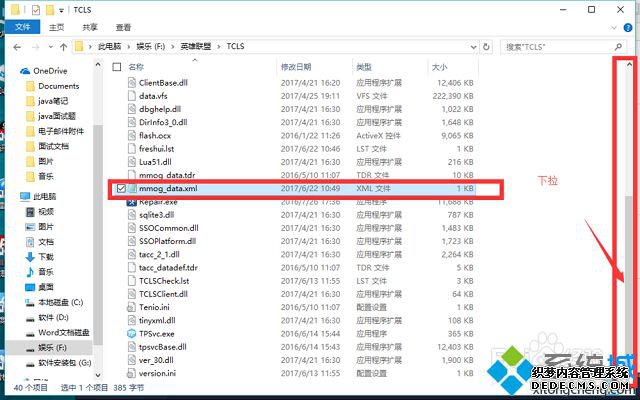This screenshot has width=640, height=400.
Task: Click the Forward navigation arrow
Action: pyautogui.click(x=36, y=47)
